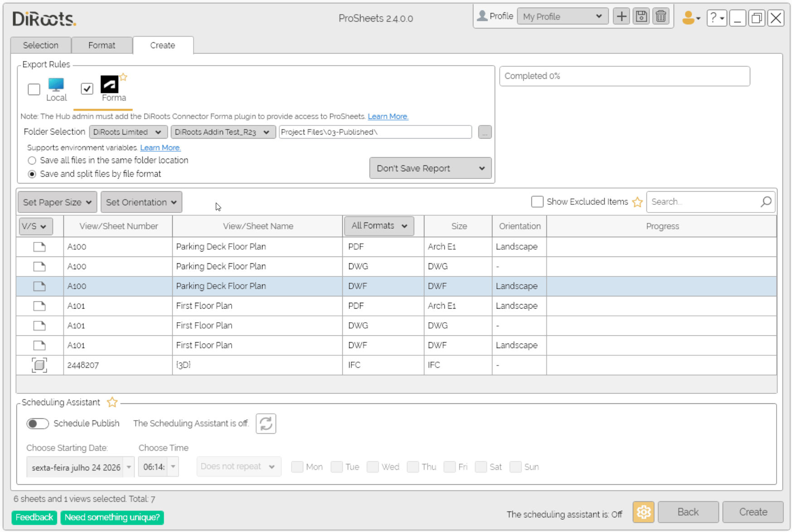This screenshot has height=532, width=792.
Task: Open the Set Paper Size dropdown
Action: point(57,202)
